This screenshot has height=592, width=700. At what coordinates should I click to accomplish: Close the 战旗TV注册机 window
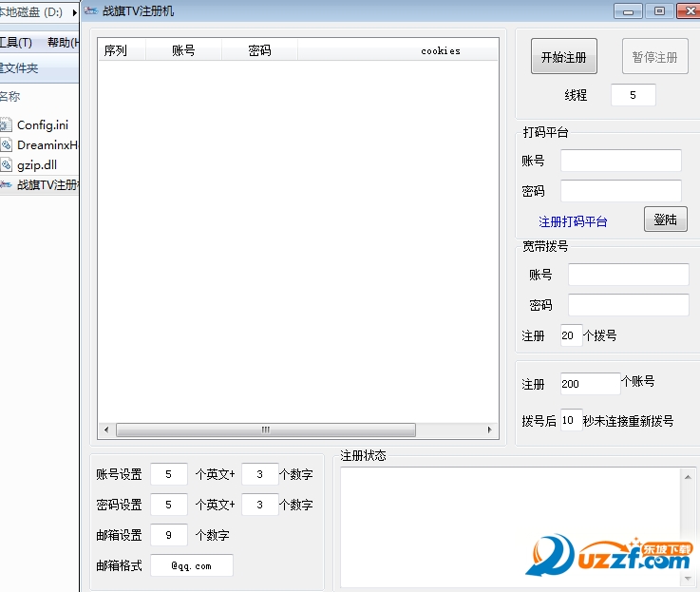690,11
